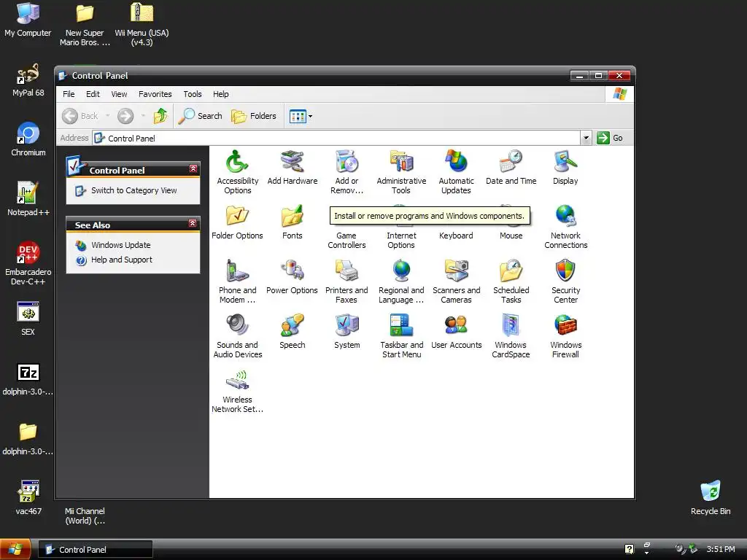The width and height of the screenshot is (747, 560).
Task: Open User Accounts icon
Action: [457, 326]
